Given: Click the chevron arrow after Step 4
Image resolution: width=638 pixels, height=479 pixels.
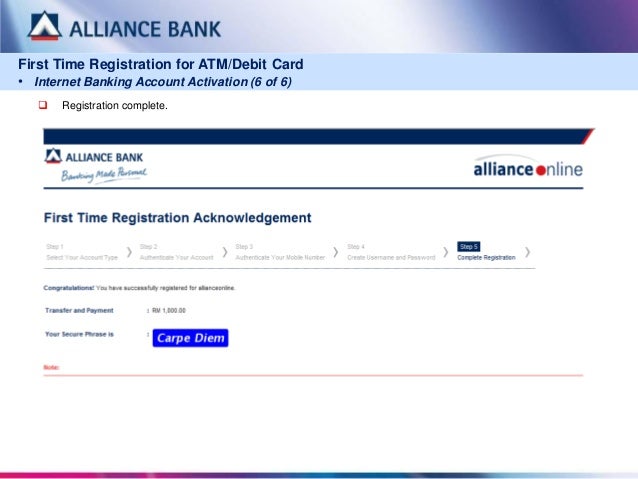Looking at the screenshot, I should 446,252.
